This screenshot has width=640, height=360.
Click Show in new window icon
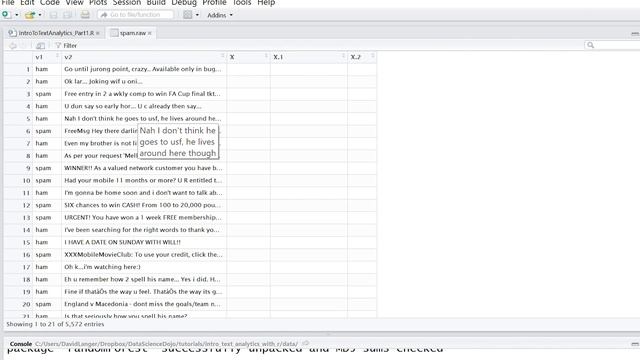40,46
